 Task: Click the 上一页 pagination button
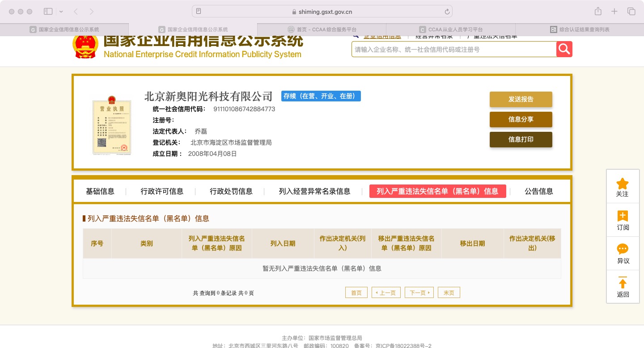click(386, 293)
